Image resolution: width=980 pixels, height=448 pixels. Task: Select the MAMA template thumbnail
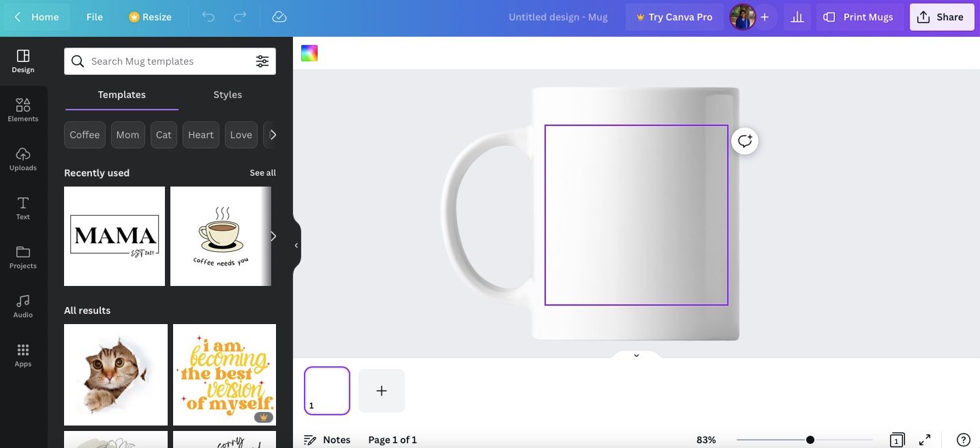pos(114,236)
